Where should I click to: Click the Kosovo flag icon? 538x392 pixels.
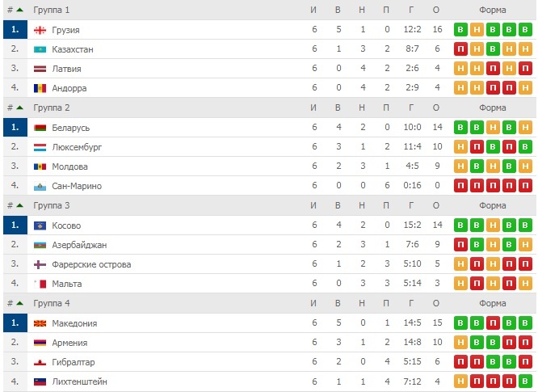click(40, 226)
